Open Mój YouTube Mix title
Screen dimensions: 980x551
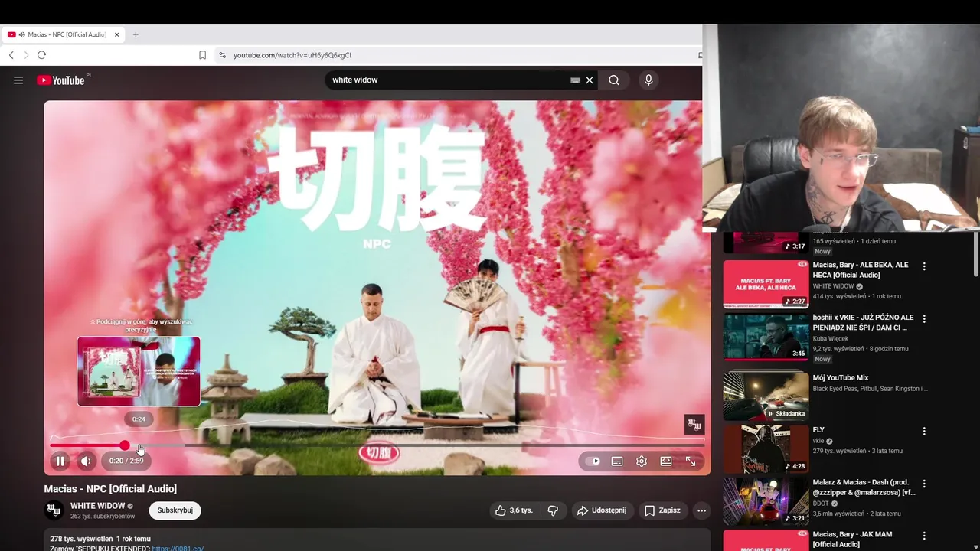[841, 378]
